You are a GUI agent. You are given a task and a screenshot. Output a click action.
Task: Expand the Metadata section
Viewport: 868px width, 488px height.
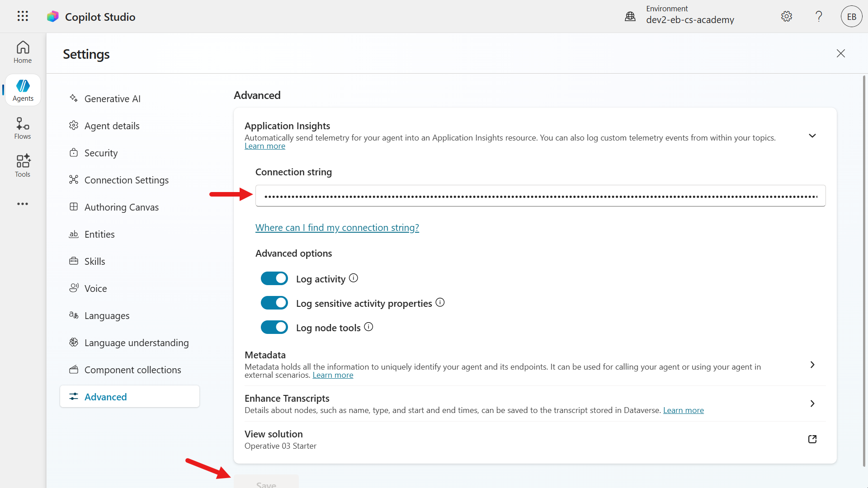(812, 365)
